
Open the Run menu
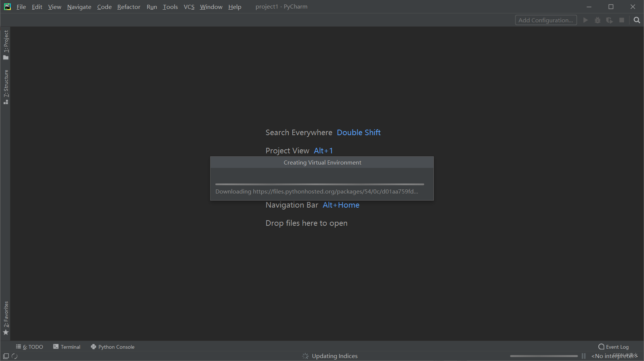pos(152,7)
